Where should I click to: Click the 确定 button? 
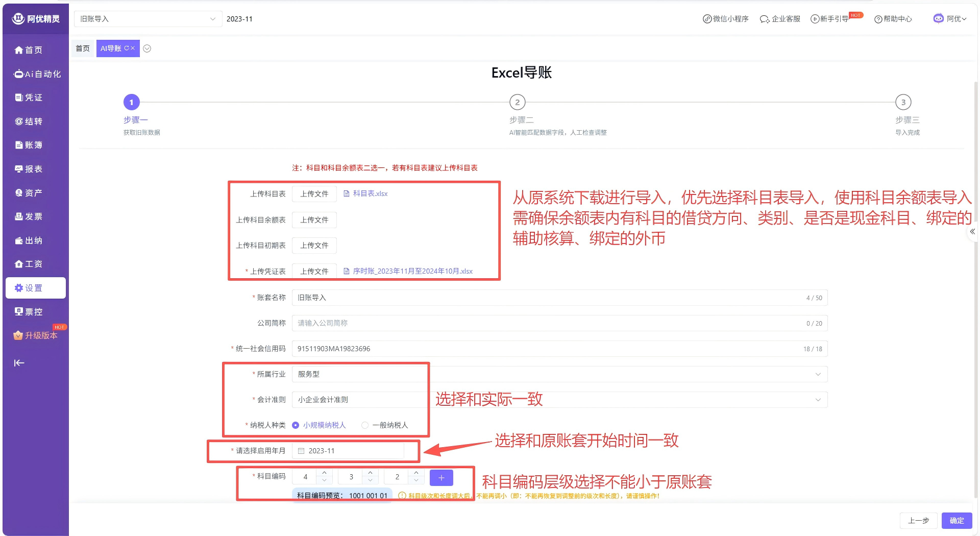[957, 521]
